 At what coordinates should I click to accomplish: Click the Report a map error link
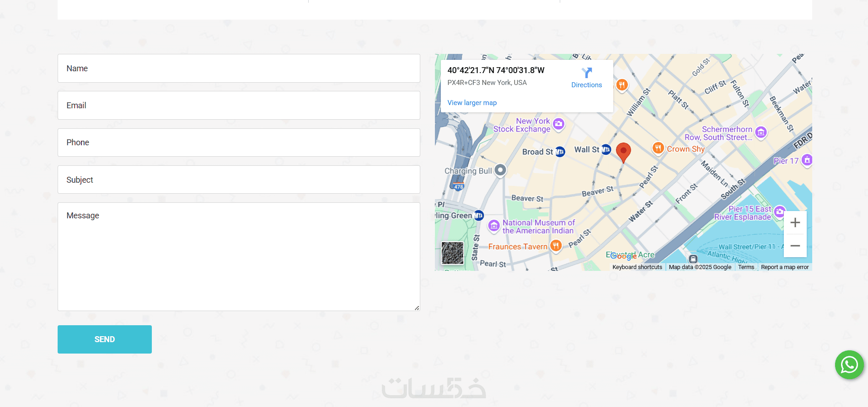click(785, 267)
